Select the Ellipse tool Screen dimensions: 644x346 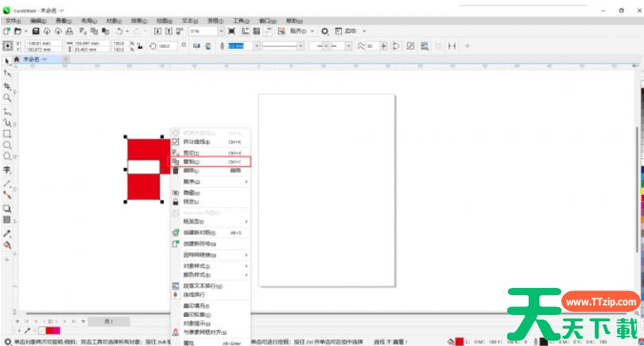(x=6, y=146)
